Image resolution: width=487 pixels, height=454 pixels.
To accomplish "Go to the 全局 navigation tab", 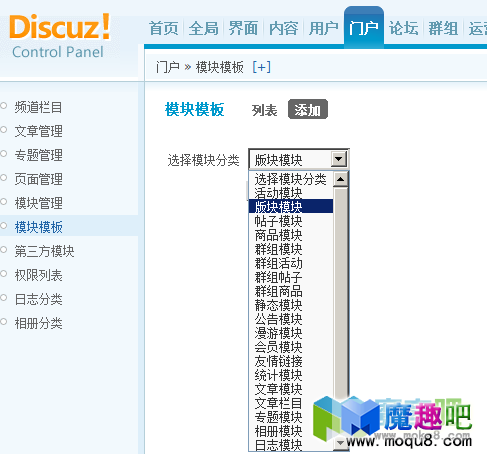I will coord(203,28).
